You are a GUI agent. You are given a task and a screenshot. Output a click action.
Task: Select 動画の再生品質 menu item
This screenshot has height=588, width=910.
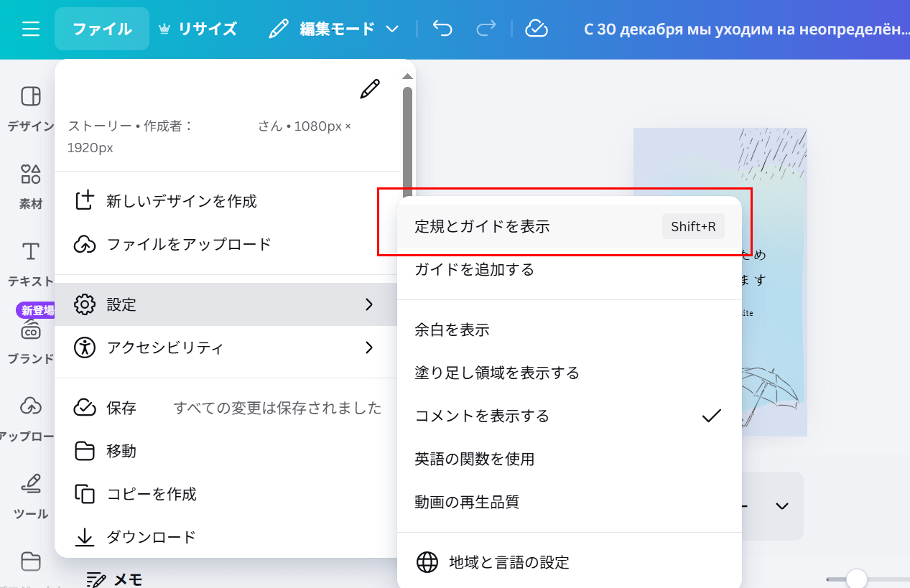pyautogui.click(x=570, y=503)
